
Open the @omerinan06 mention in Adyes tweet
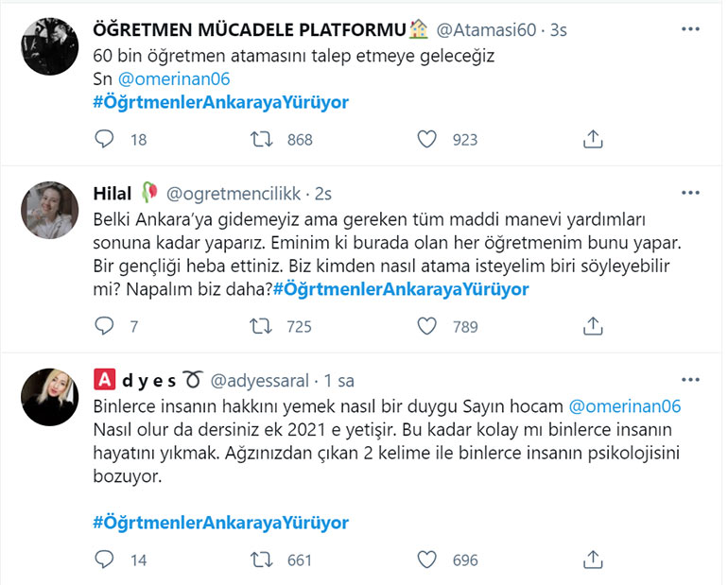626,405
